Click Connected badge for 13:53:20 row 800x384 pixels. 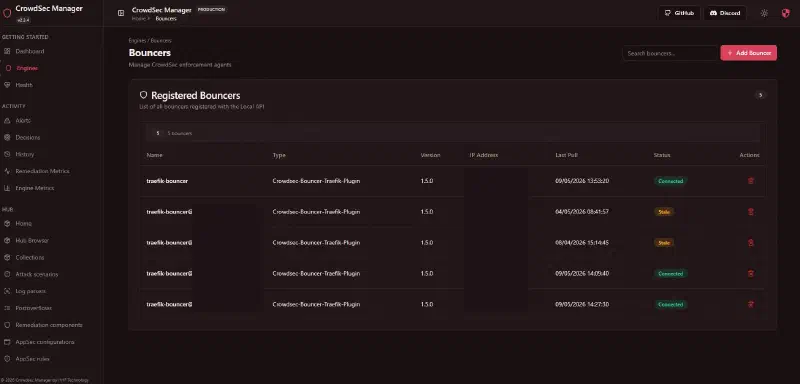(x=670, y=181)
